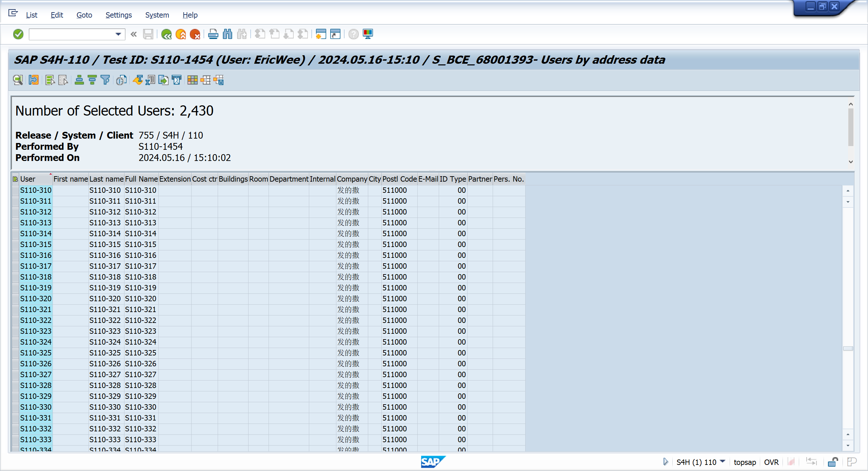Open the Settings menu
The image size is (868, 471).
(118, 15)
